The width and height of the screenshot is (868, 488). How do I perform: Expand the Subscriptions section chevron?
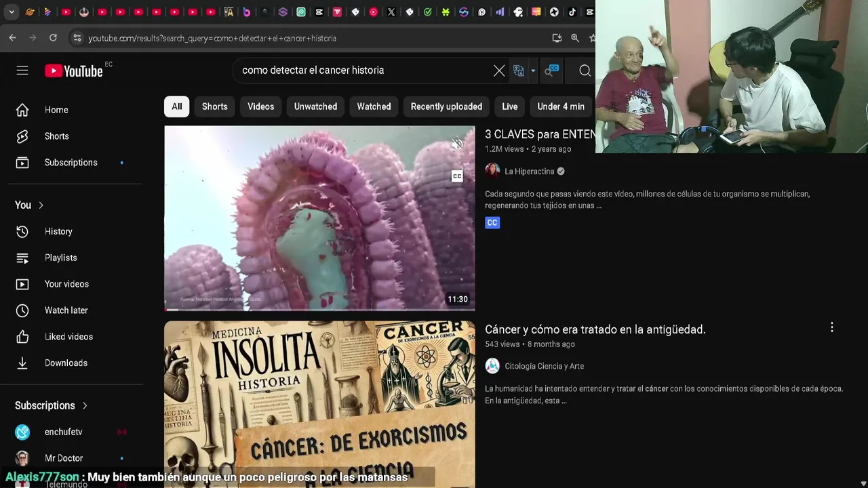[85, 406]
